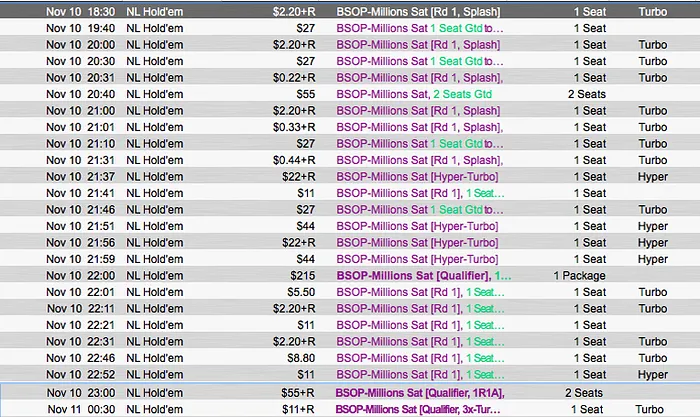Click the Turbo label in the 20:30 row

coord(652,61)
